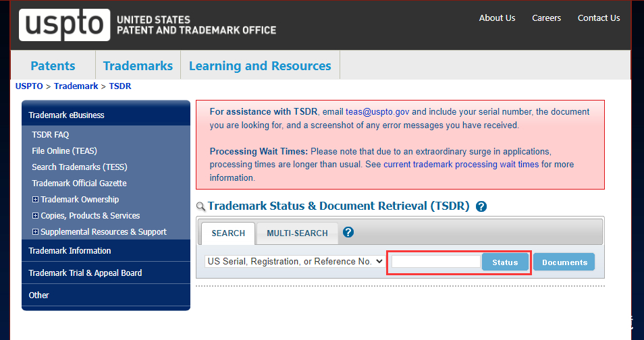This screenshot has height=340, width=644.
Task: Open the Learning and Resources menu
Action: (260, 65)
